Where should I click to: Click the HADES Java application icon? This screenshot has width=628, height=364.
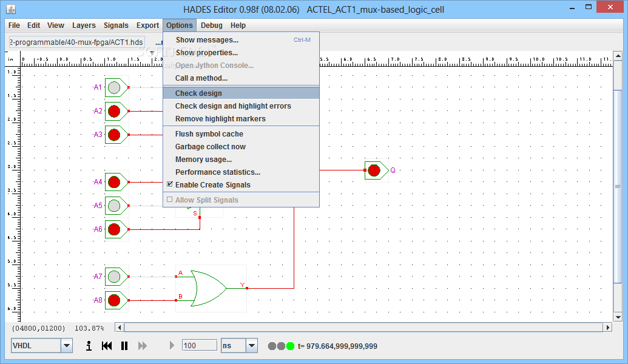click(11, 9)
